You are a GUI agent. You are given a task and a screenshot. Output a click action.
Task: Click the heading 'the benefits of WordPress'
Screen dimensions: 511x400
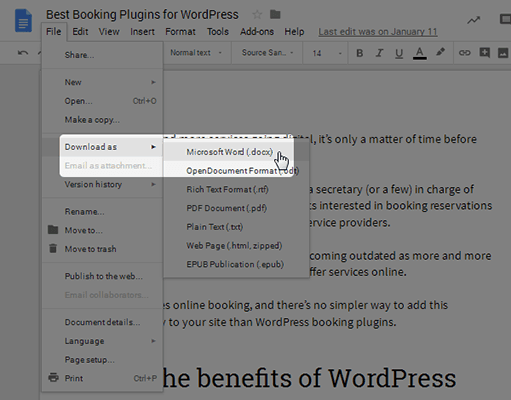(x=309, y=378)
